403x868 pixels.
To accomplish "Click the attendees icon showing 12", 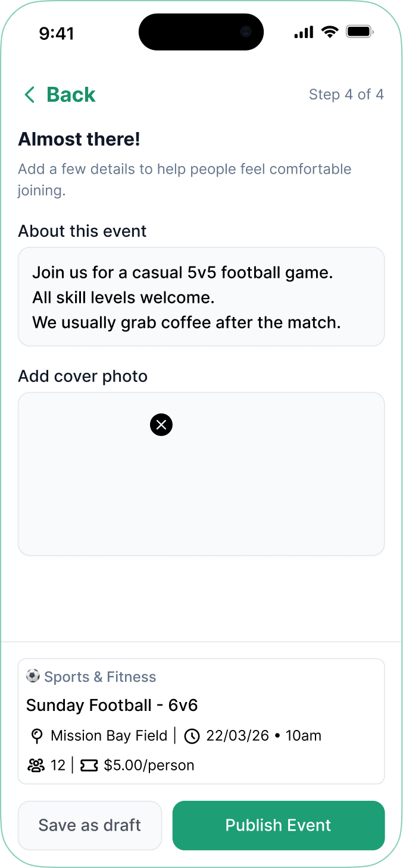I will [36, 765].
